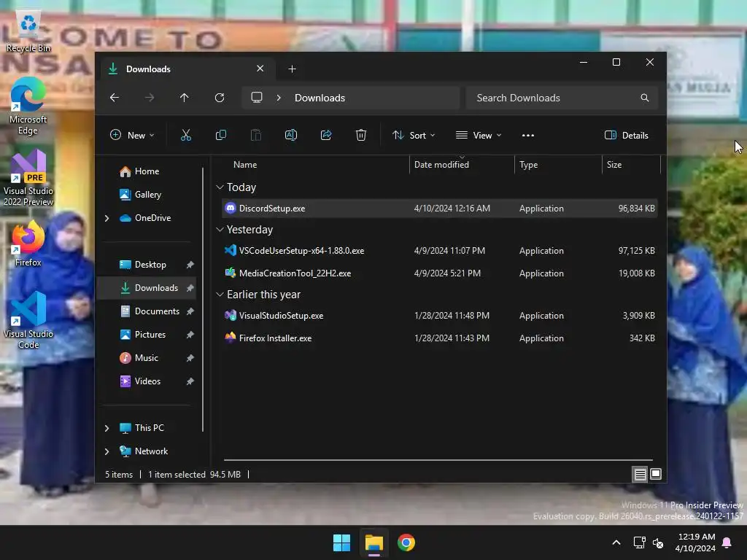Switch to details list view icon
Image resolution: width=747 pixels, height=560 pixels.
[640, 474]
